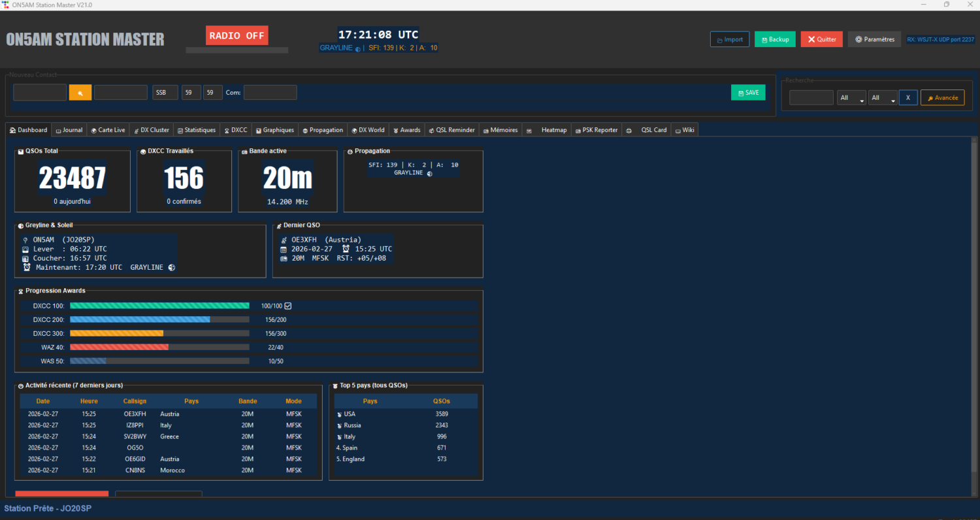Click the alarm clock icon before 15:25 UTC
980x520 pixels.
point(346,249)
